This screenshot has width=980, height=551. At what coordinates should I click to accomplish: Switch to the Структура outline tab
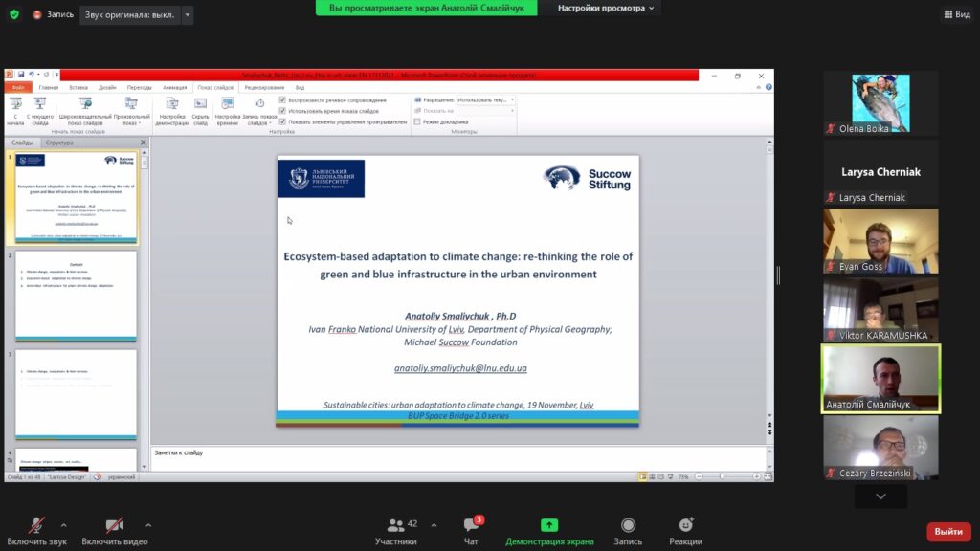coord(59,143)
